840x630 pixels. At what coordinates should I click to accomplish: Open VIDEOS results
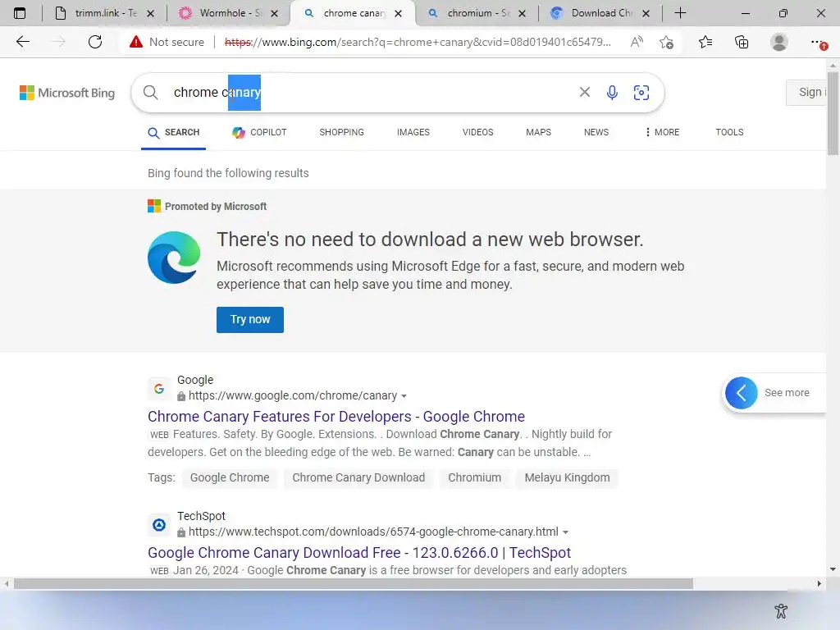[478, 132]
